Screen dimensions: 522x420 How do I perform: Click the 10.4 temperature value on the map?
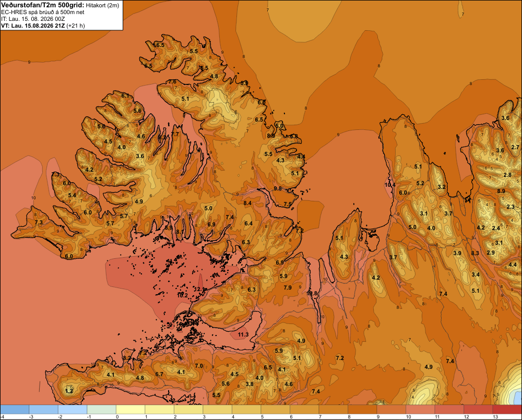(390, 185)
